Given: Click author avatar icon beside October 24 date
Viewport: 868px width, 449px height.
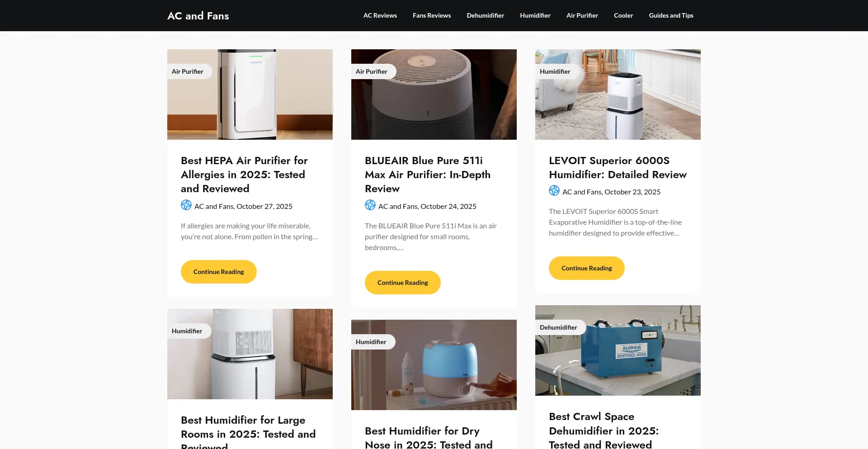Looking at the screenshot, I should coord(370,205).
